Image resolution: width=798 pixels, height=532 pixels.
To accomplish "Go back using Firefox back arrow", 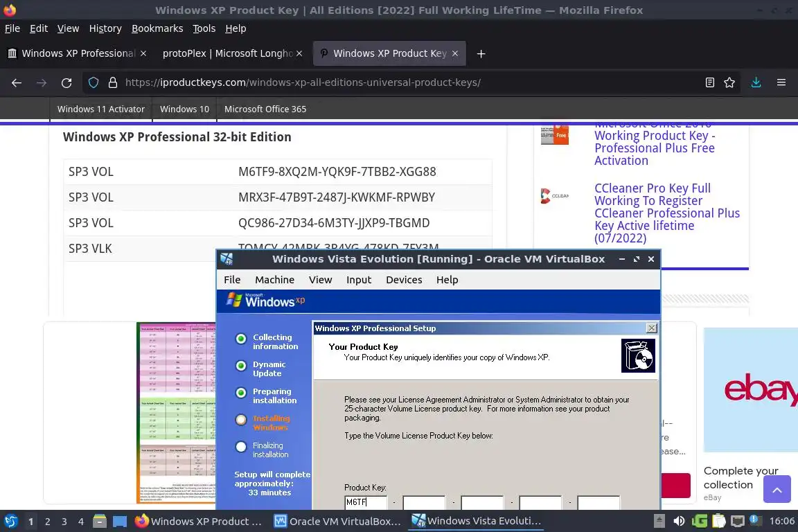I will [x=17, y=82].
